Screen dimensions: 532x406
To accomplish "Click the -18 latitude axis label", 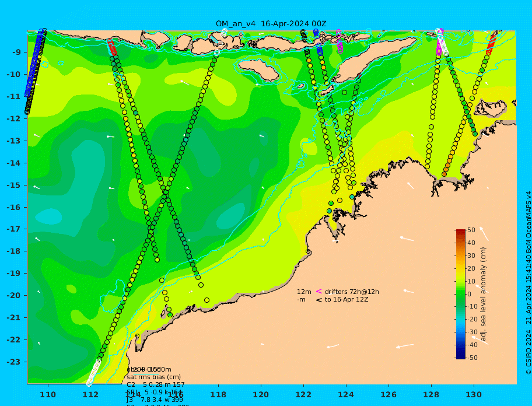I will (13, 251).
